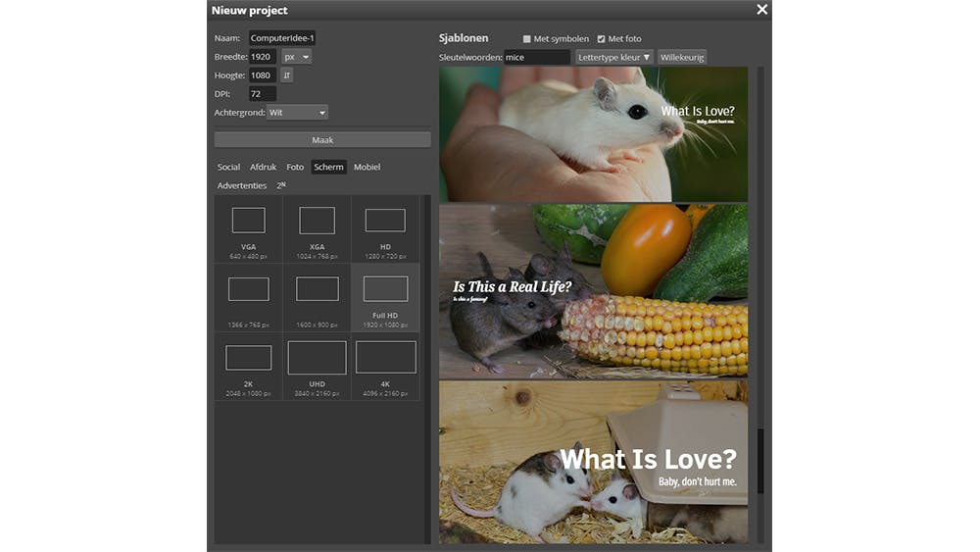This screenshot has height=552, width=980.
Task: Open the Lettertype kleur dropdown
Action: click(613, 58)
